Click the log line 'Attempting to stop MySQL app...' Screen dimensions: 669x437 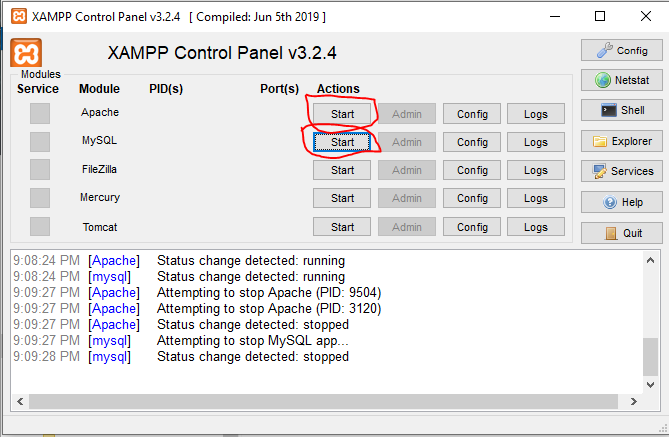(x=253, y=341)
